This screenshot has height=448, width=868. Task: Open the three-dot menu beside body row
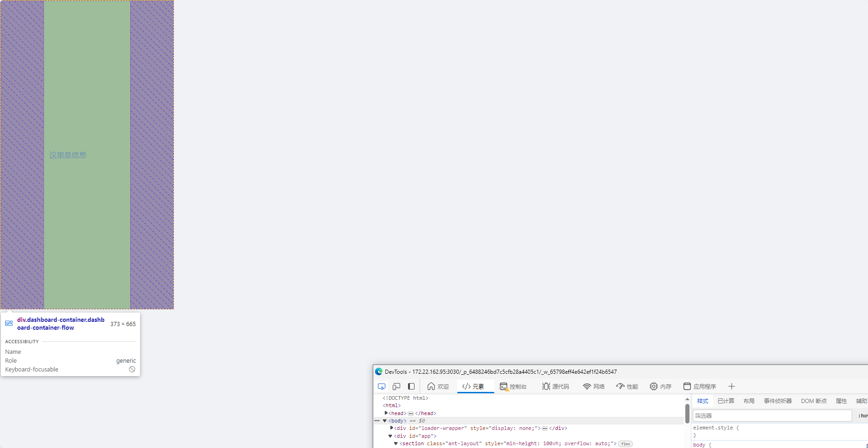tap(377, 421)
